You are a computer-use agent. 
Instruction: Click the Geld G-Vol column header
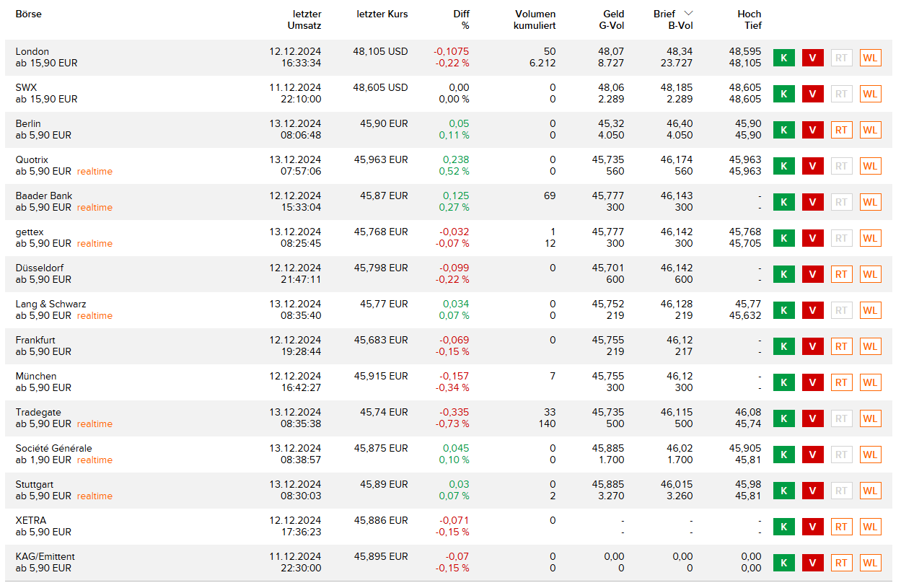coord(612,19)
